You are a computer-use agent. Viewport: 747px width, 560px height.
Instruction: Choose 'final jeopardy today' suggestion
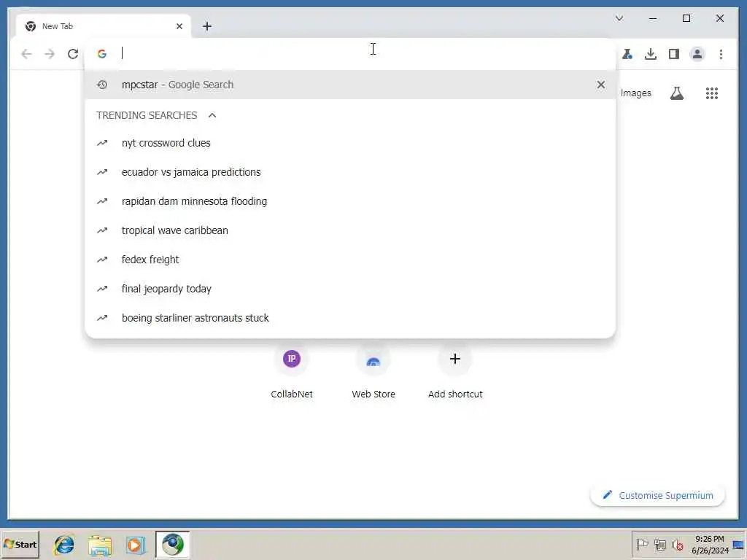pos(350,289)
